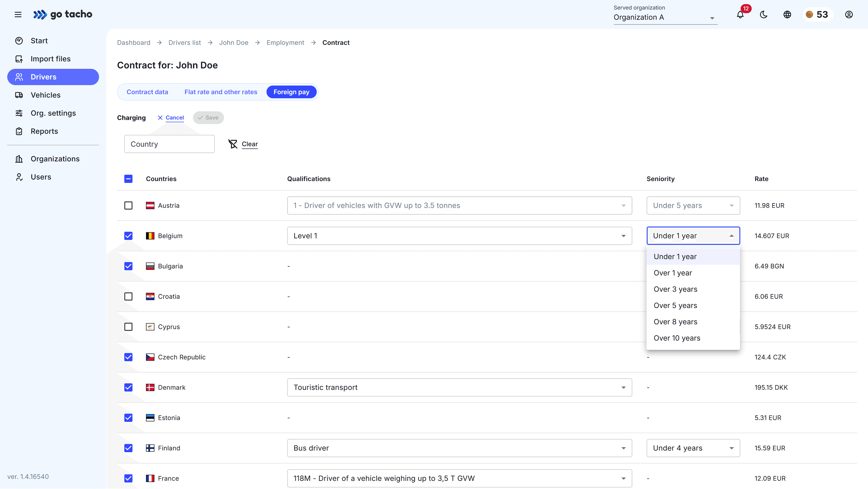Click the Clear filter icon
This screenshot has height=489, width=868.
click(x=233, y=144)
